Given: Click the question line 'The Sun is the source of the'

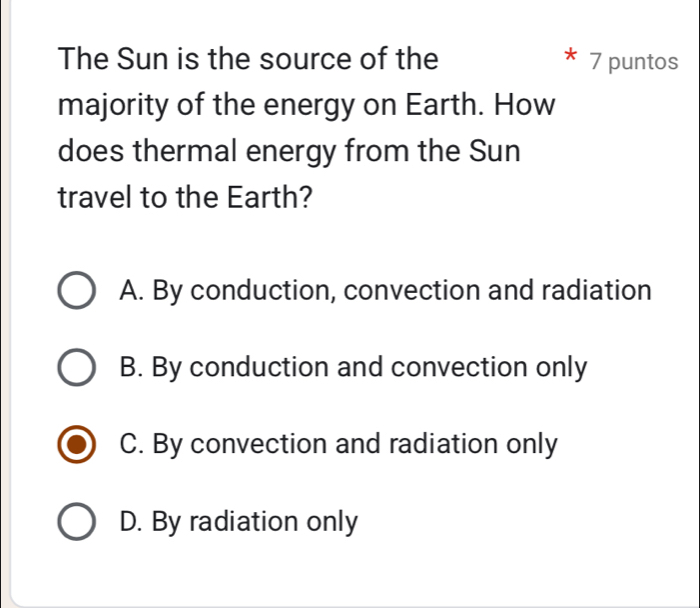Looking at the screenshot, I should pos(248,59).
